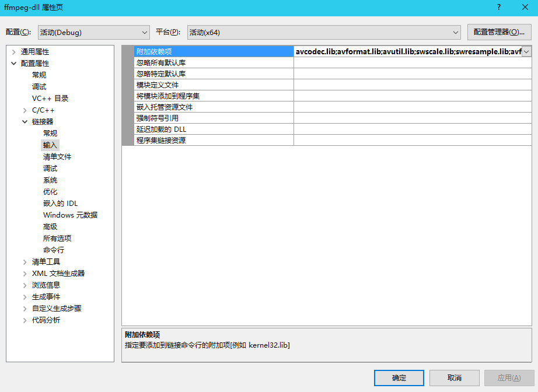
Task: Select the 忽略特定默认库 property
Action: pyautogui.click(x=214, y=73)
